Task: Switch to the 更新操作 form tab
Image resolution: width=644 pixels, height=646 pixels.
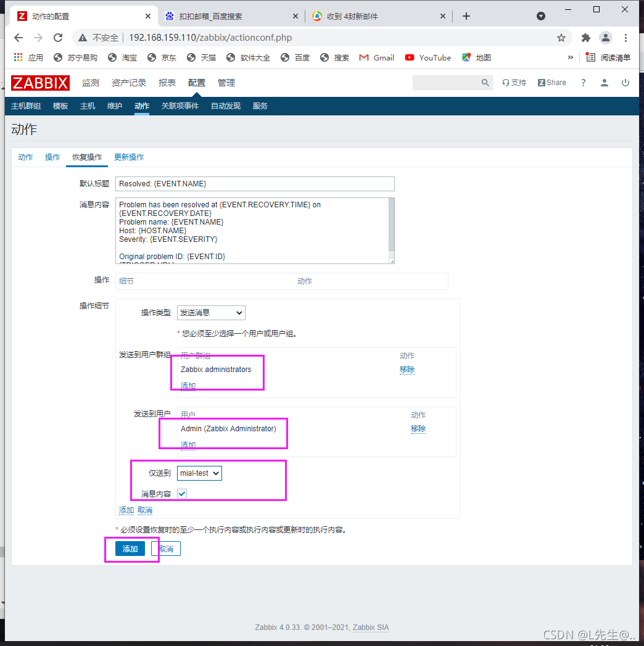Action: [x=129, y=157]
